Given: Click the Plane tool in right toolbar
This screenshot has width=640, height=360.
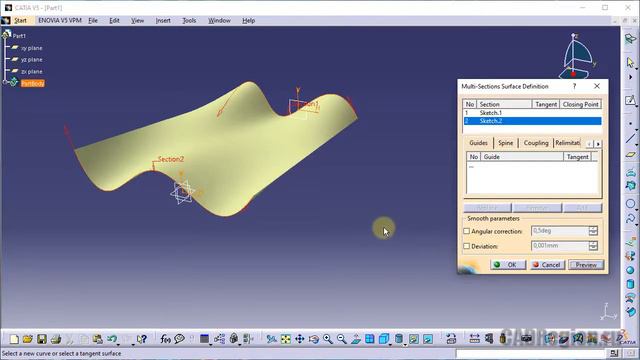Looking at the screenshot, I should [630, 155].
